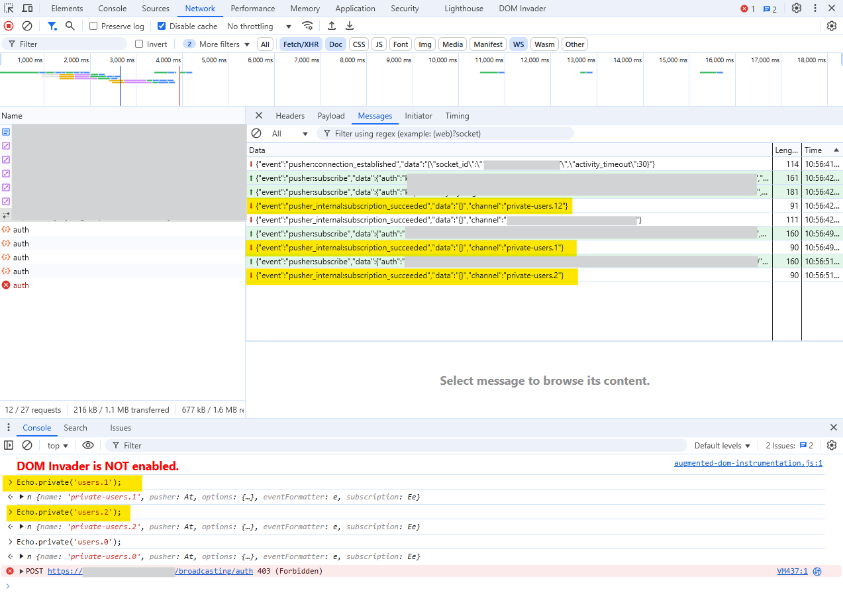The height and width of the screenshot is (616, 843).
Task: Focus the messages regex filter field
Action: coord(445,133)
